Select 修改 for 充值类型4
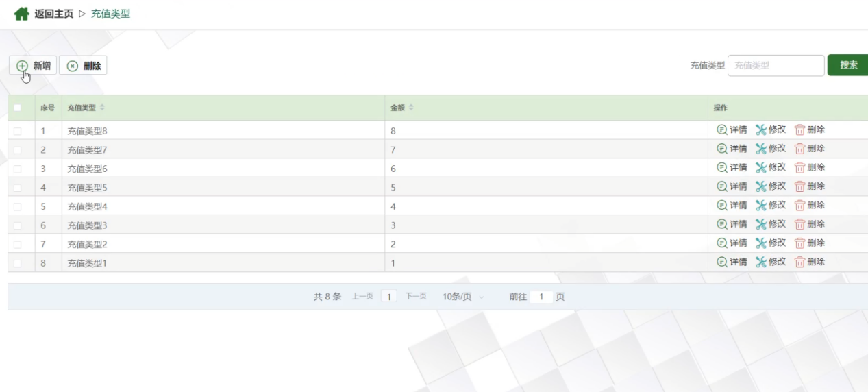This screenshot has height=392, width=868. 771,205
